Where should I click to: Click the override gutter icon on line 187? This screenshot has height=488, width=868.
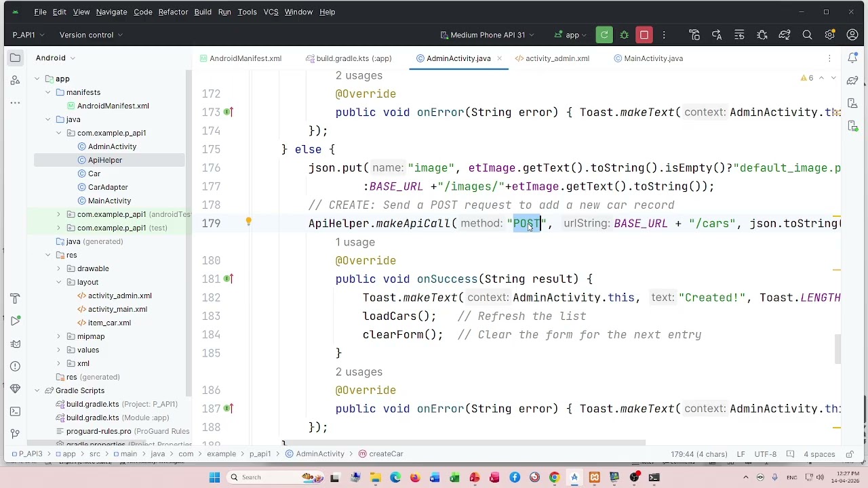click(229, 408)
